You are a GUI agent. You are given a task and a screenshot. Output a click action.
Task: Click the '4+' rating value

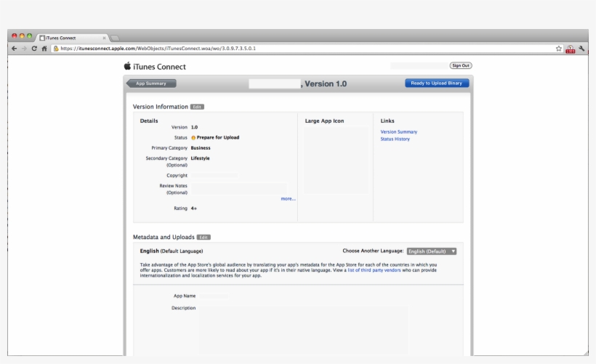click(194, 209)
